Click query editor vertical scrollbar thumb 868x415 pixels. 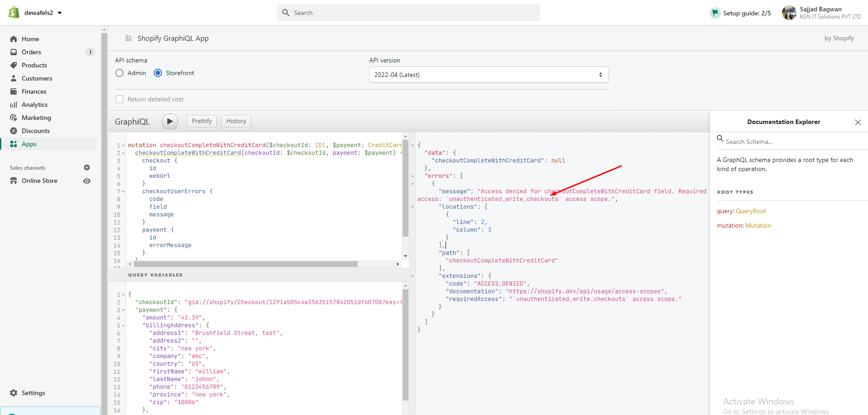point(405,188)
